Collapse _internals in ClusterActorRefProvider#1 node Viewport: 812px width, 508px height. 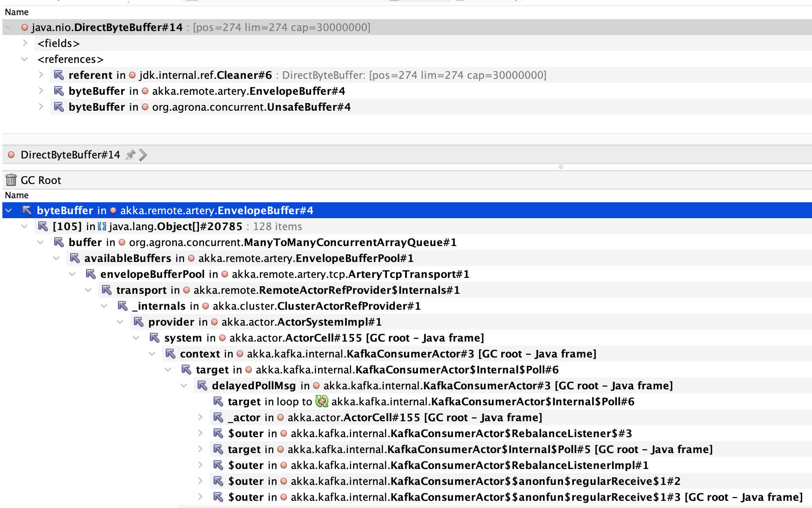click(x=104, y=306)
